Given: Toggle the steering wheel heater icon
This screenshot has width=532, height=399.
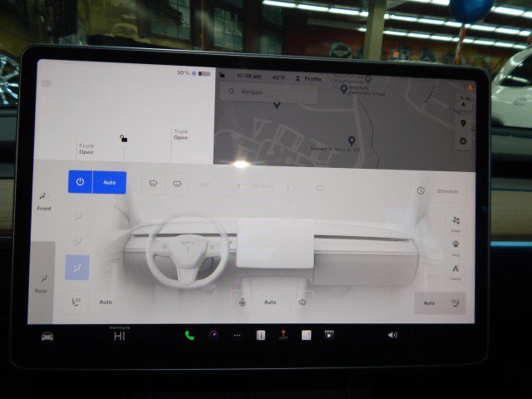Looking at the screenshot, I should [242, 302].
